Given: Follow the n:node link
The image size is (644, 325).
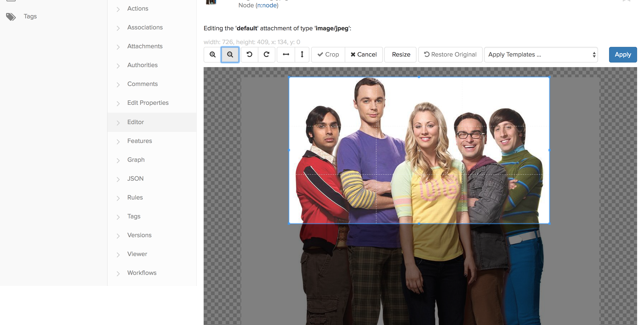Looking at the screenshot, I should coord(267,5).
